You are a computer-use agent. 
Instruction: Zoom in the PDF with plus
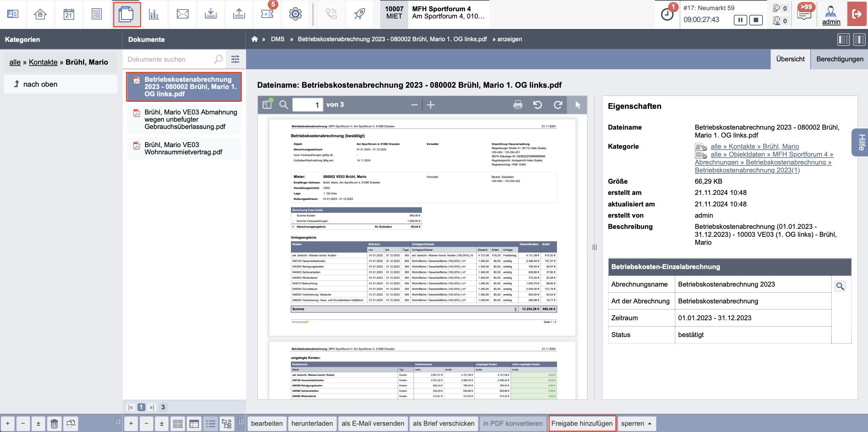coord(431,105)
